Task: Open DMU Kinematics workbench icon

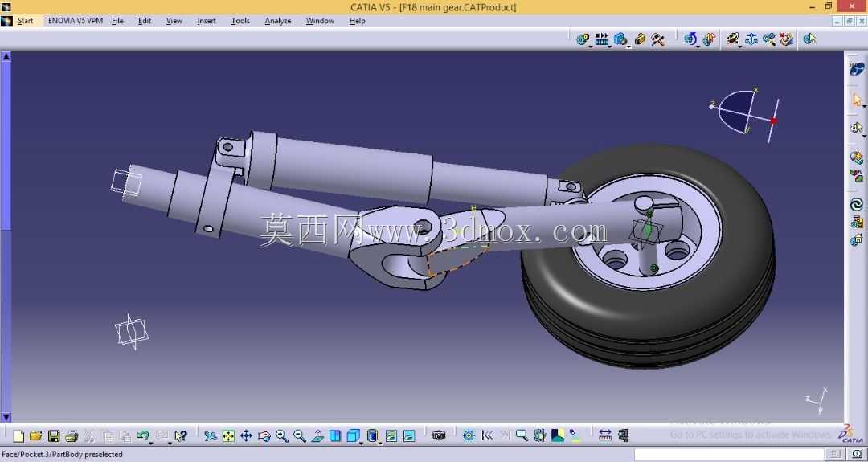Action: click(x=857, y=69)
